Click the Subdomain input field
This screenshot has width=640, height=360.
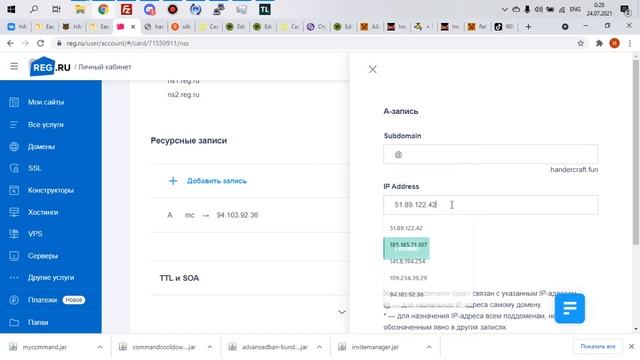(x=491, y=154)
